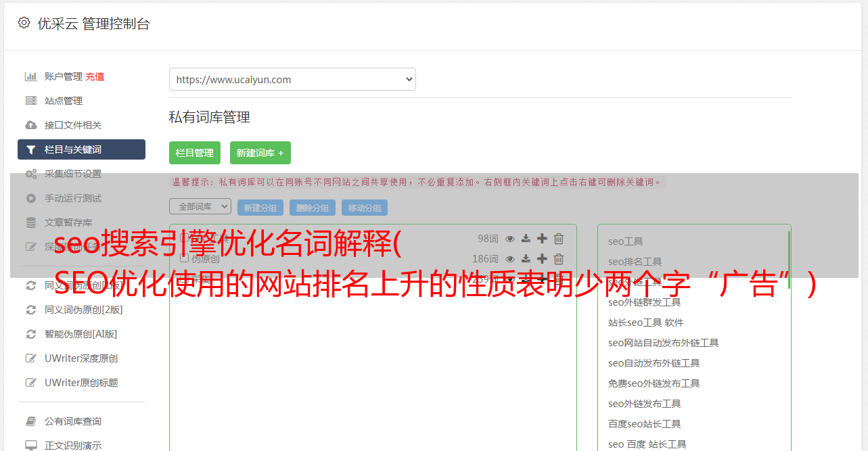The image size is (868, 451).
Task: Click the red 充值 link
Action: (95, 76)
